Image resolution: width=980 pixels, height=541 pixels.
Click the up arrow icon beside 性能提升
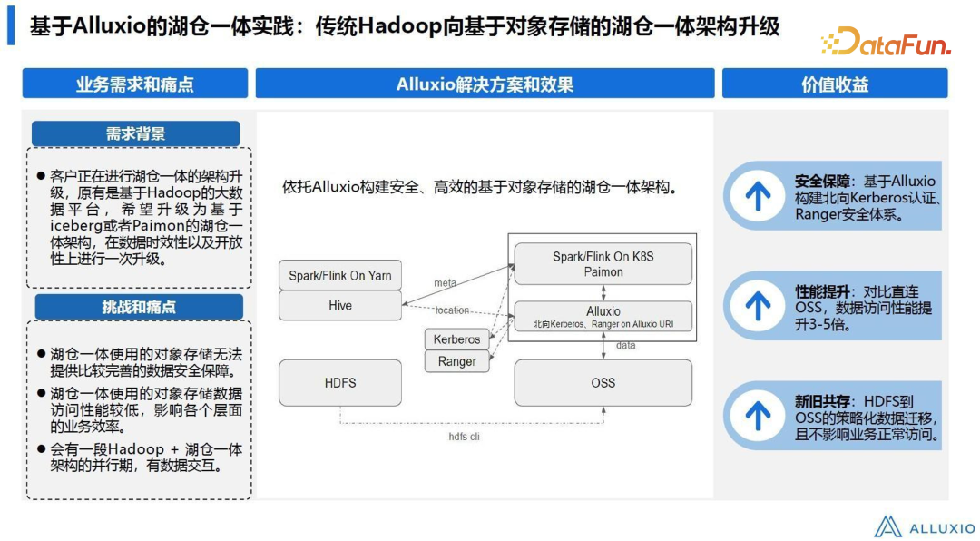758,307
